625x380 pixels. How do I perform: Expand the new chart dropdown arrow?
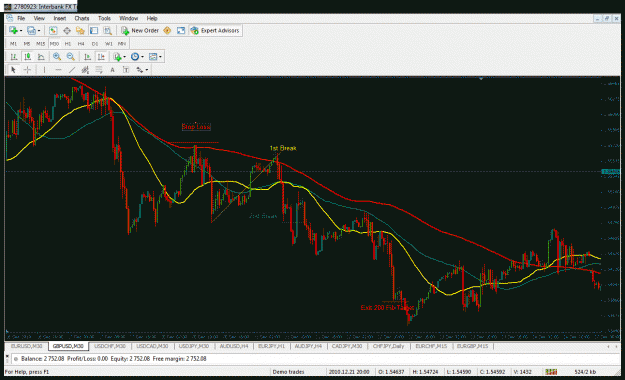[x=21, y=31]
